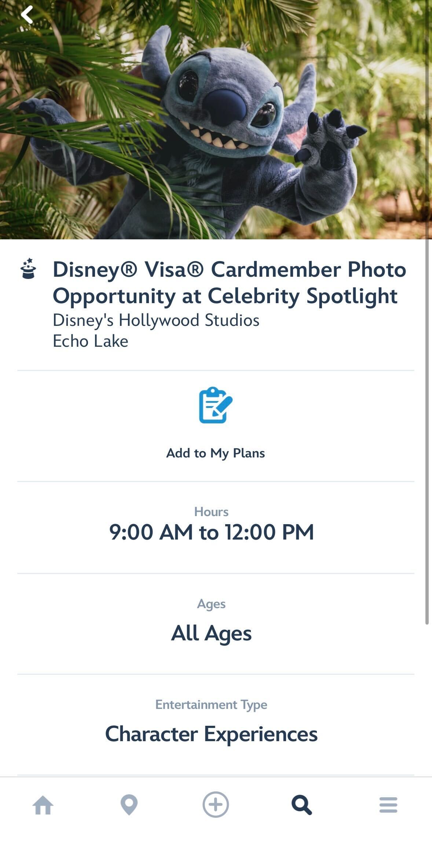Click the 9:00 AM to 12:00 PM hours
Screen dimensions: 432x868
212,532
